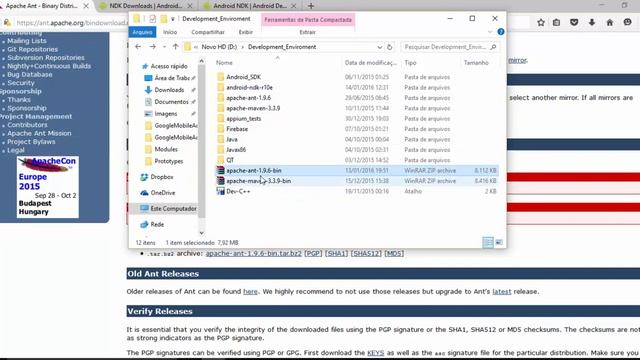Select the Javax86 folder
This screenshot has width=640, height=360.
click(x=236, y=150)
